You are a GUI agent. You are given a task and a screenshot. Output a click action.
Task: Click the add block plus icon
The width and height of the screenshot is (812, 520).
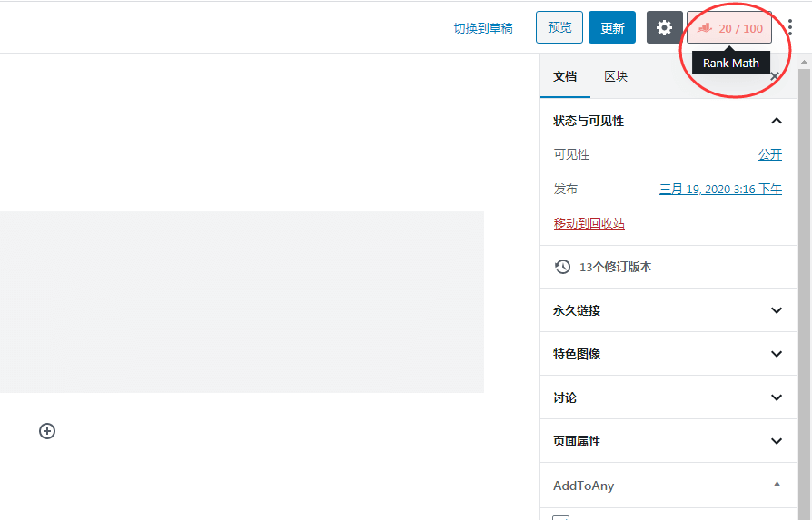tap(47, 431)
